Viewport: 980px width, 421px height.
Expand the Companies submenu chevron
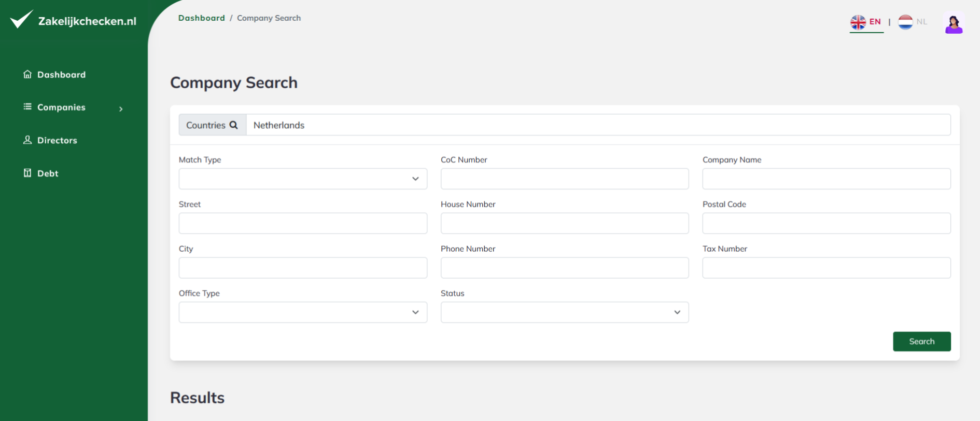point(121,108)
